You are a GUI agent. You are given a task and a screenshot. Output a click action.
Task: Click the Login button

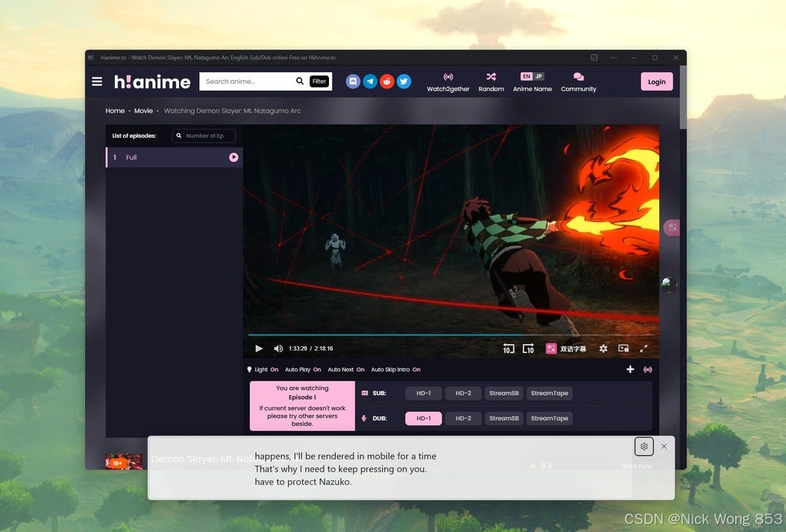656,82
